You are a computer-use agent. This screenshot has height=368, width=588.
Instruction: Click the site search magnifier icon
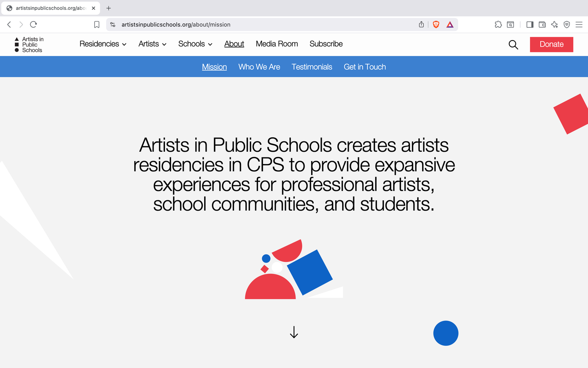[513, 45]
